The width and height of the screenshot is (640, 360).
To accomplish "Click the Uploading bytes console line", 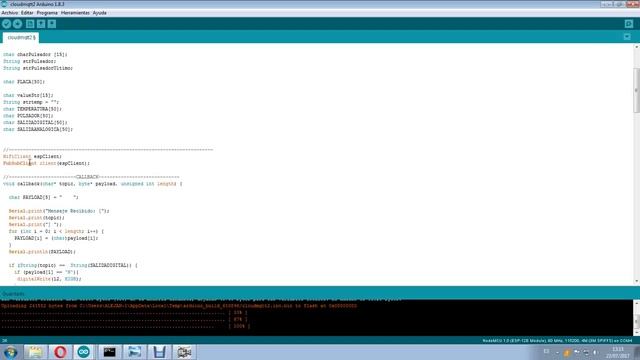I will (x=179, y=306).
